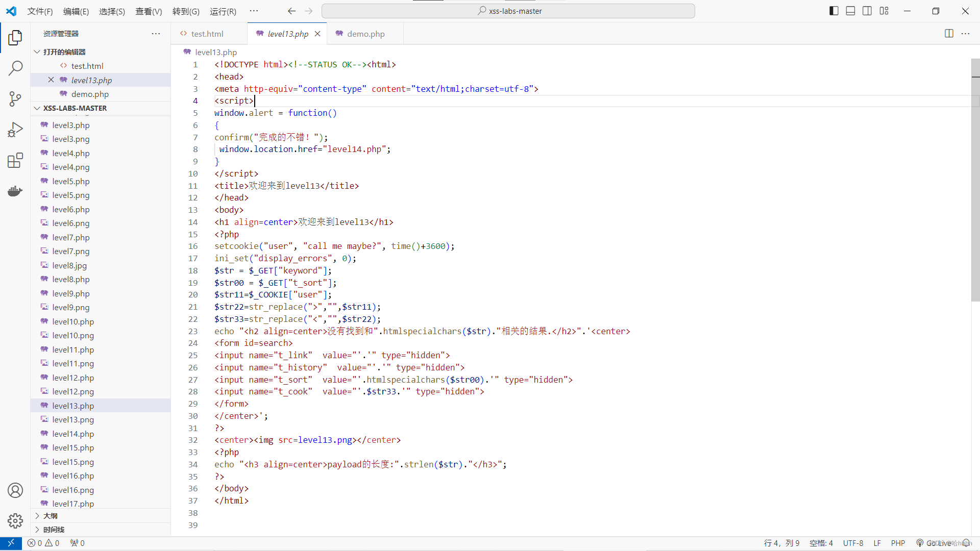Switch to the demo.php tab
Viewport: 980px width, 551px height.
coord(365,34)
